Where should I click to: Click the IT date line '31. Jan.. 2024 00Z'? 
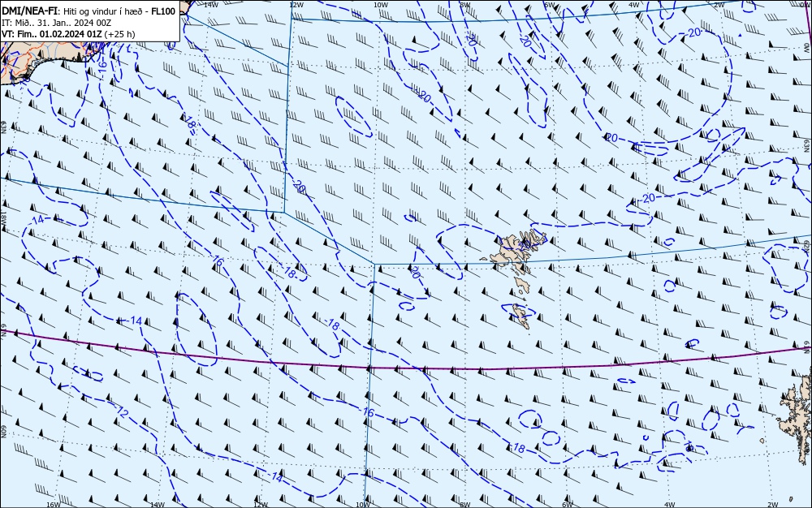[74, 23]
